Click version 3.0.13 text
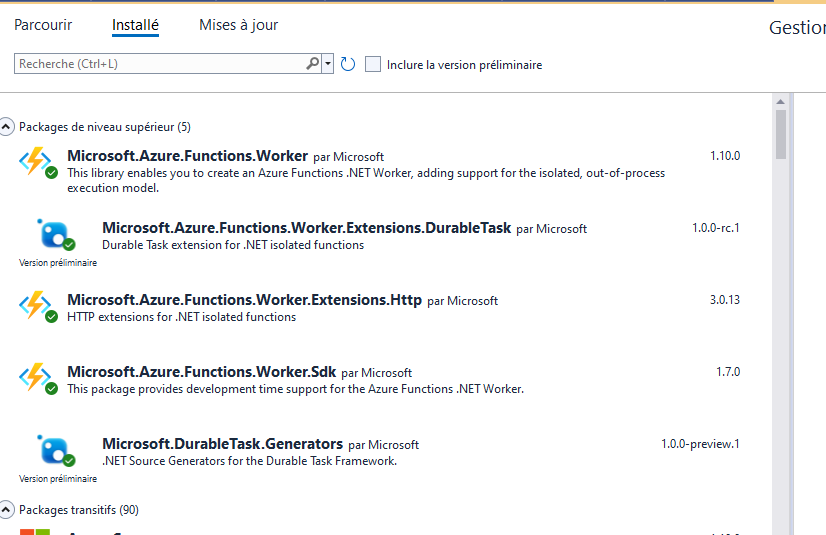 725,300
